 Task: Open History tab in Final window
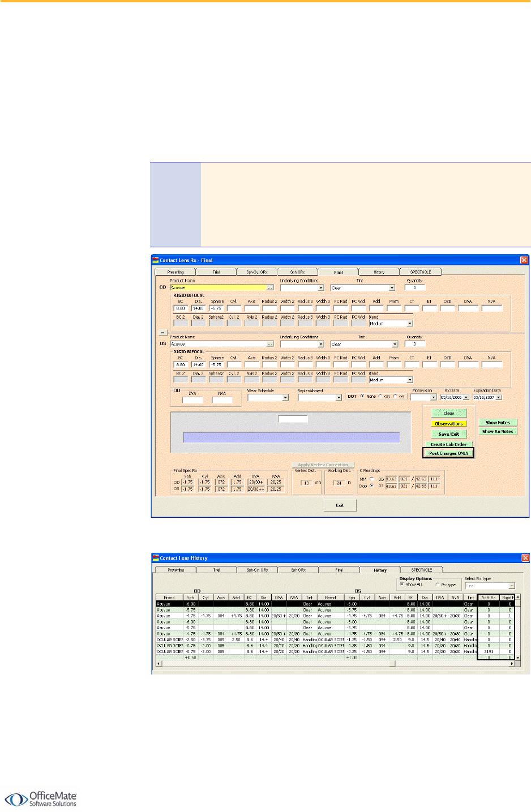[379, 272]
